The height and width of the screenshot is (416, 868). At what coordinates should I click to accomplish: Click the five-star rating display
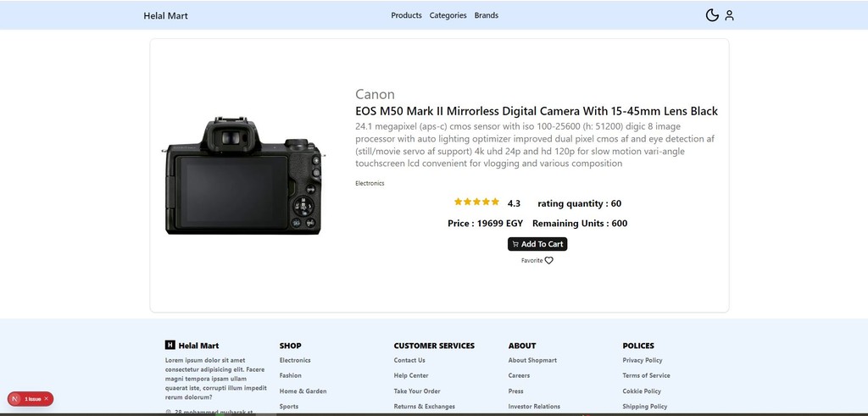(476, 202)
